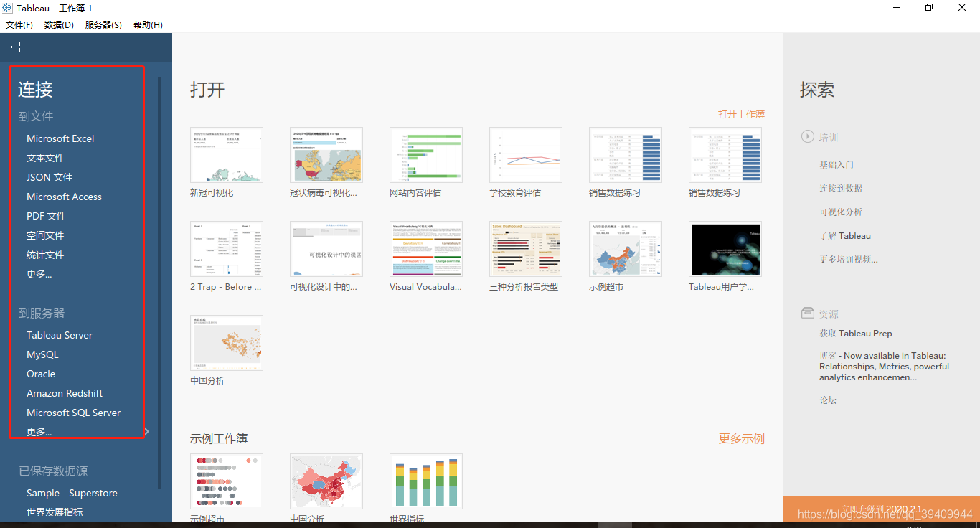Click the Tableau start page logo icon
Viewport: 980px width, 528px height.
coord(17,47)
